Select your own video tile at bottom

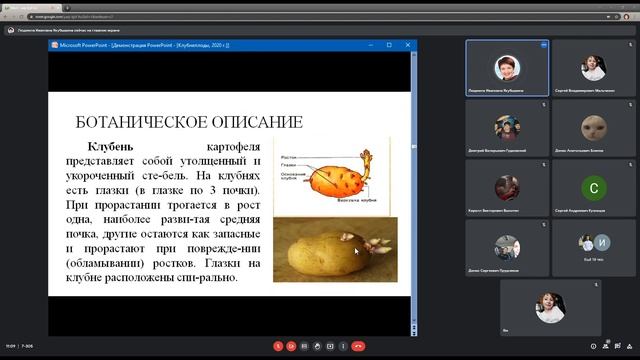click(550, 308)
